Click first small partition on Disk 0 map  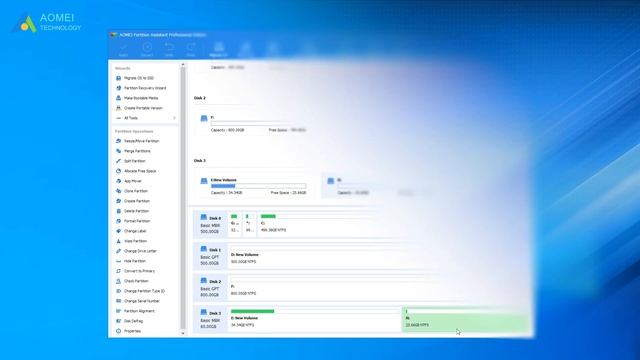click(235, 224)
